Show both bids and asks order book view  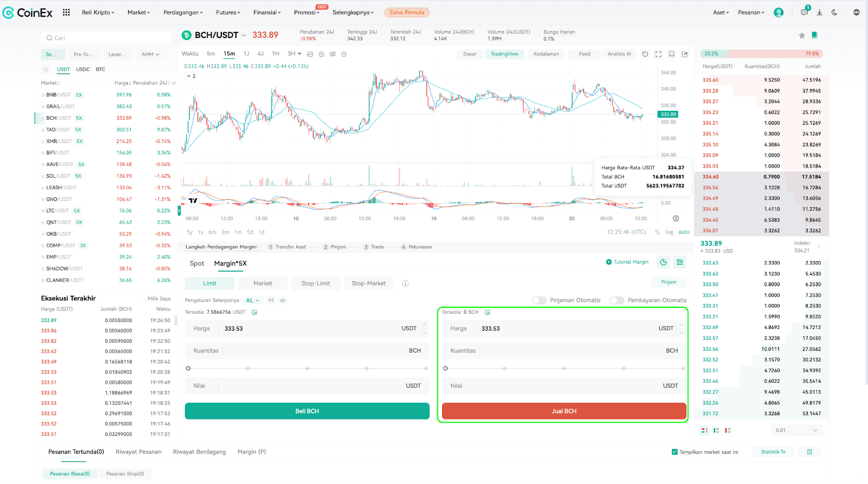(x=704, y=430)
